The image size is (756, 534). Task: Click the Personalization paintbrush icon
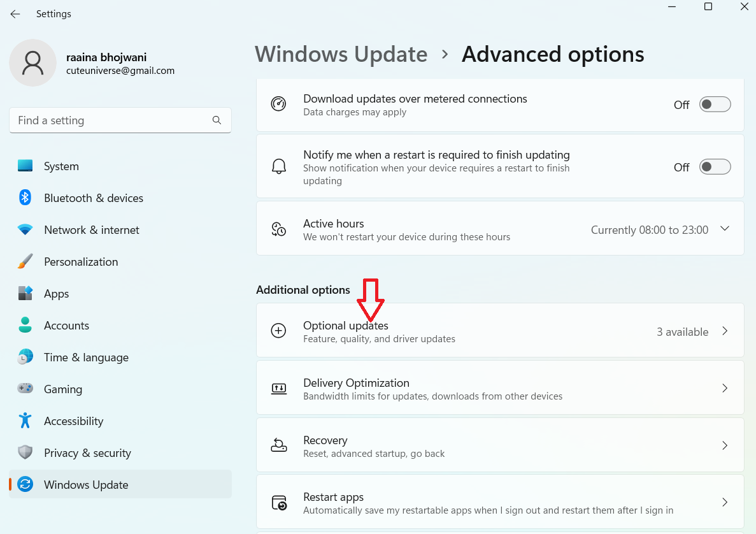[25, 262]
